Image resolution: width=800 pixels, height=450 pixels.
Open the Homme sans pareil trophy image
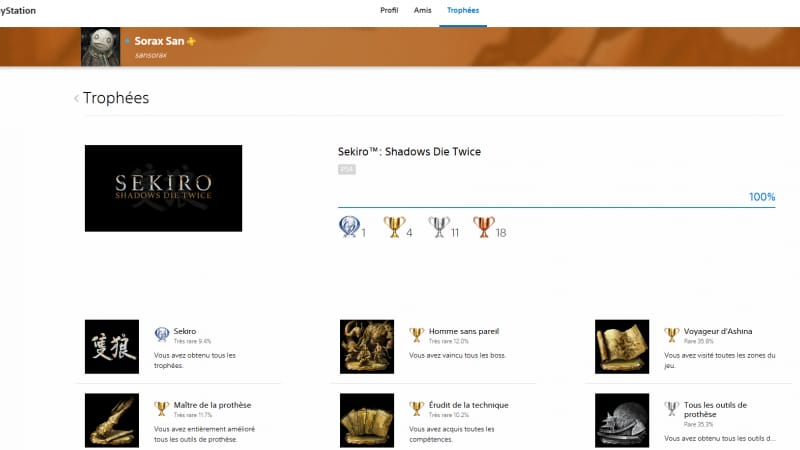367,347
